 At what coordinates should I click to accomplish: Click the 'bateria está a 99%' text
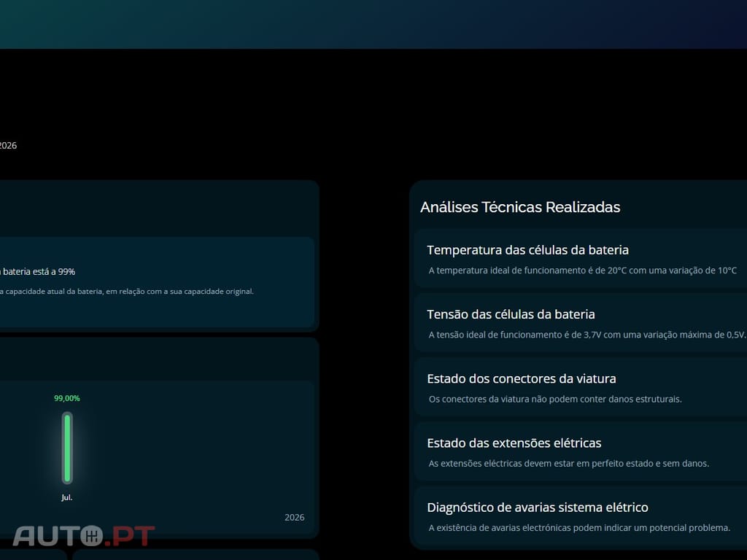(x=38, y=272)
